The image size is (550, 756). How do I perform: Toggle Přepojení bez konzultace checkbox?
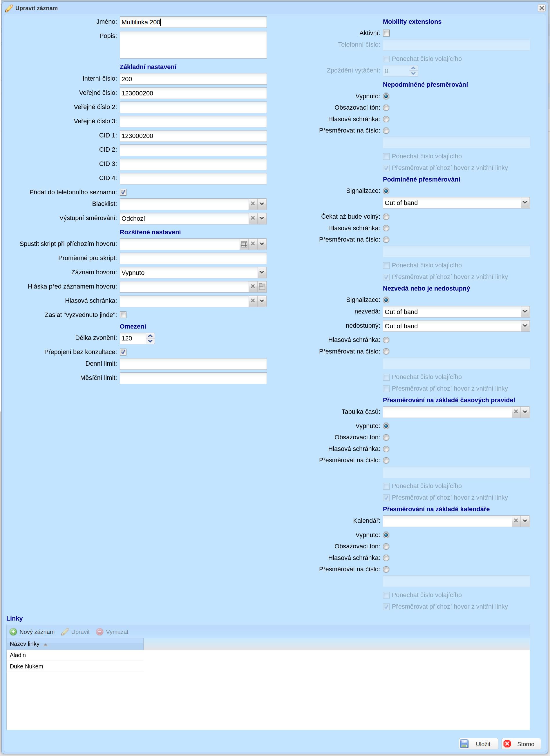point(123,352)
